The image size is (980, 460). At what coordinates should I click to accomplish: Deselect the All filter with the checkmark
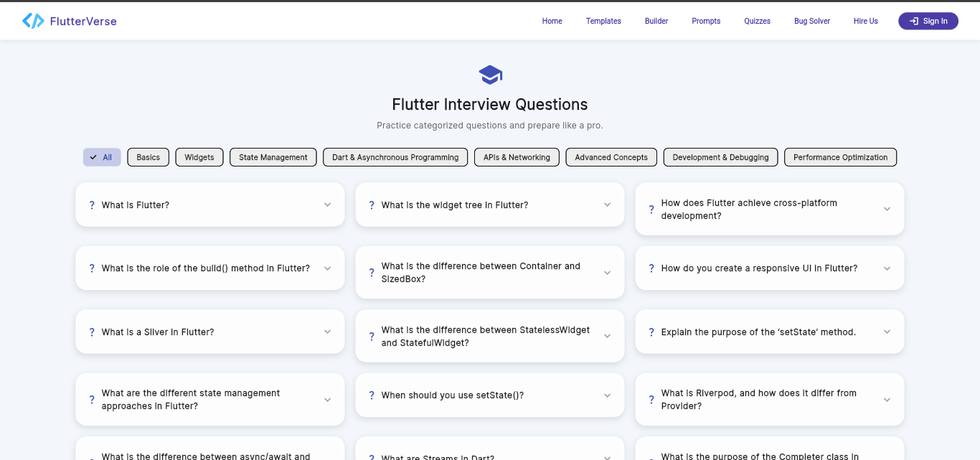[x=101, y=157]
